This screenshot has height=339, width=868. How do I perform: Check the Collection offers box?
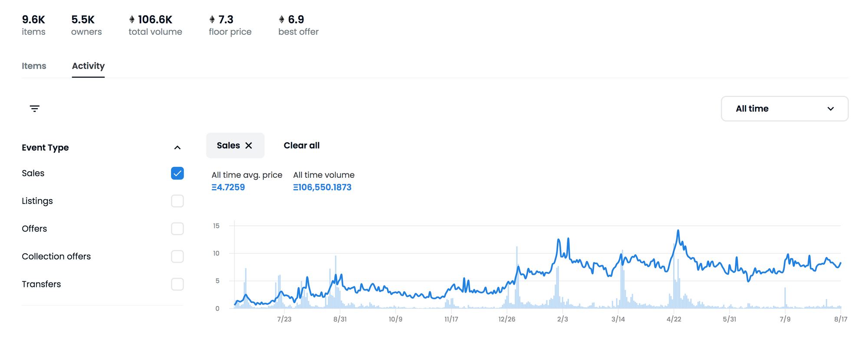point(177,256)
